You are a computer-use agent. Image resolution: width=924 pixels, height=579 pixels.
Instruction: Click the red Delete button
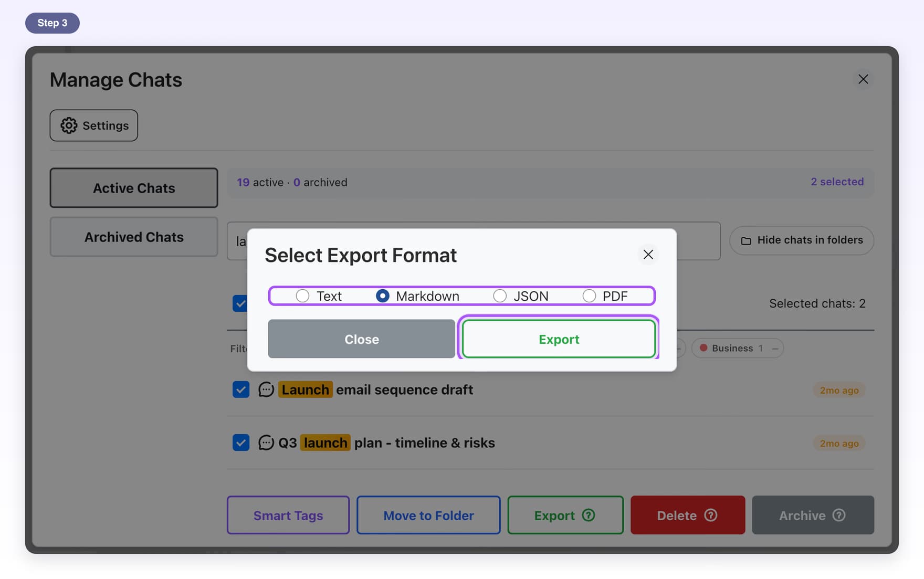pos(688,515)
